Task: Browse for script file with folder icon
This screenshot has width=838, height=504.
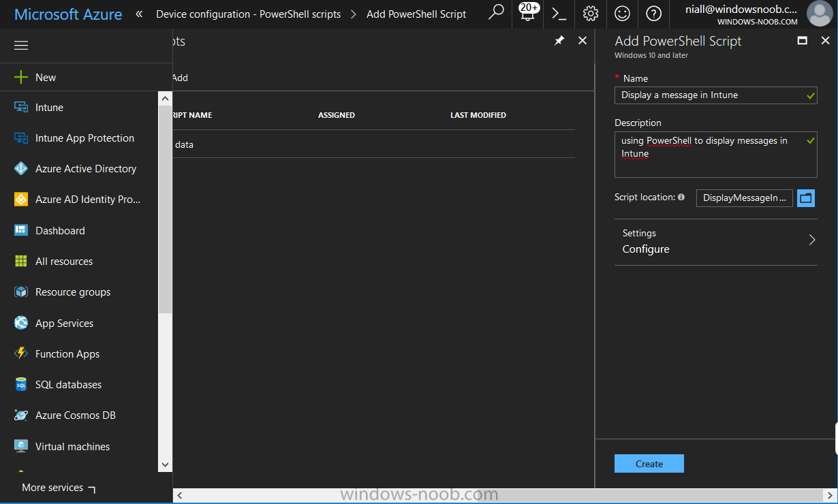Action: (x=806, y=198)
